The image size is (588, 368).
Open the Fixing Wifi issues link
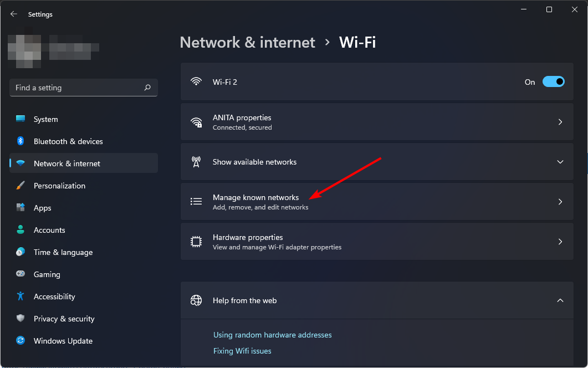tap(242, 351)
